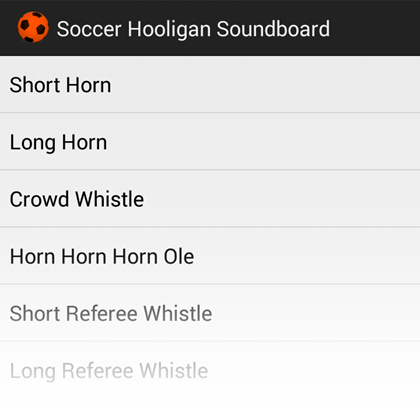Trigger the Short Referee Whistle sound

[x=210, y=313]
